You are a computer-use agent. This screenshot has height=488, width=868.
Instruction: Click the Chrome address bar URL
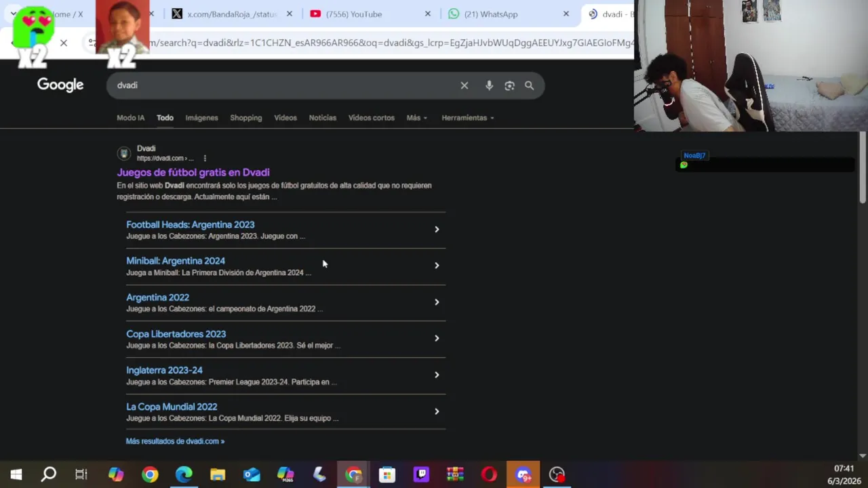390,43
